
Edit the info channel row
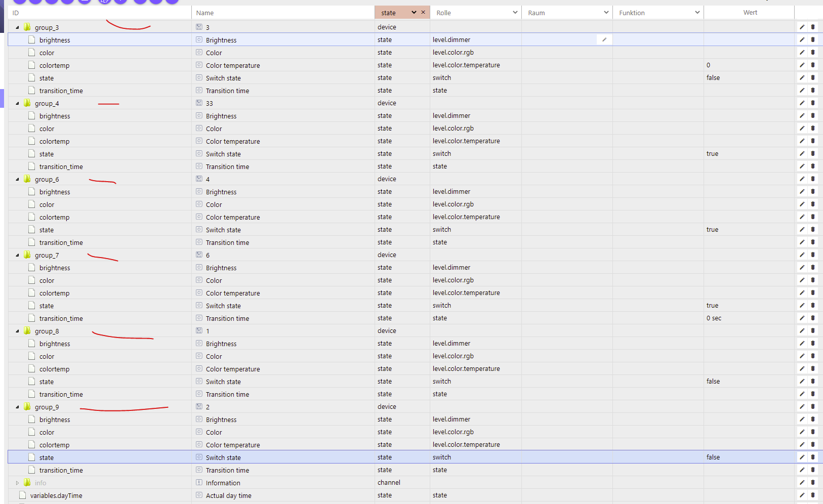(x=802, y=482)
